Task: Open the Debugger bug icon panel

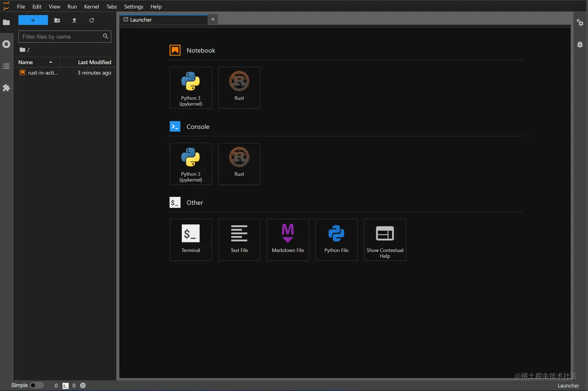Action: (580, 44)
